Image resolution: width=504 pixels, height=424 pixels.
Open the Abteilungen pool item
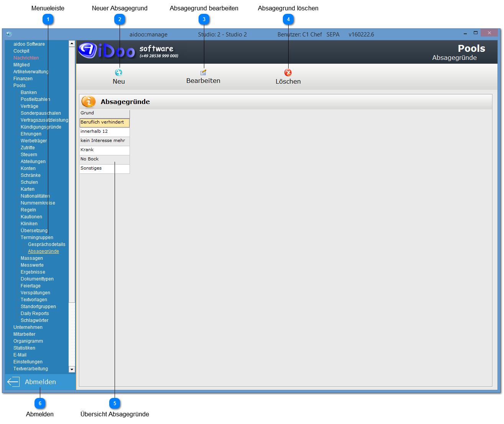[x=33, y=162]
